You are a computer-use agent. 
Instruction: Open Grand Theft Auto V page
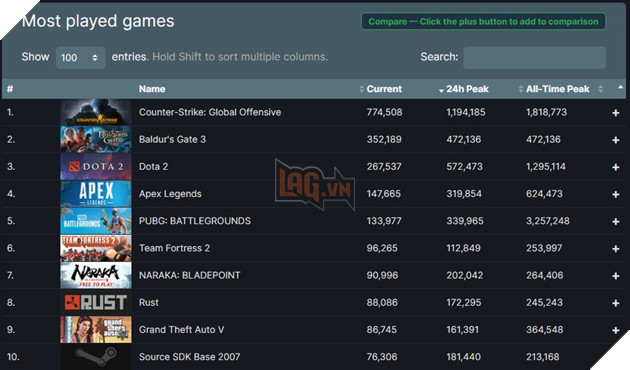[x=182, y=330]
